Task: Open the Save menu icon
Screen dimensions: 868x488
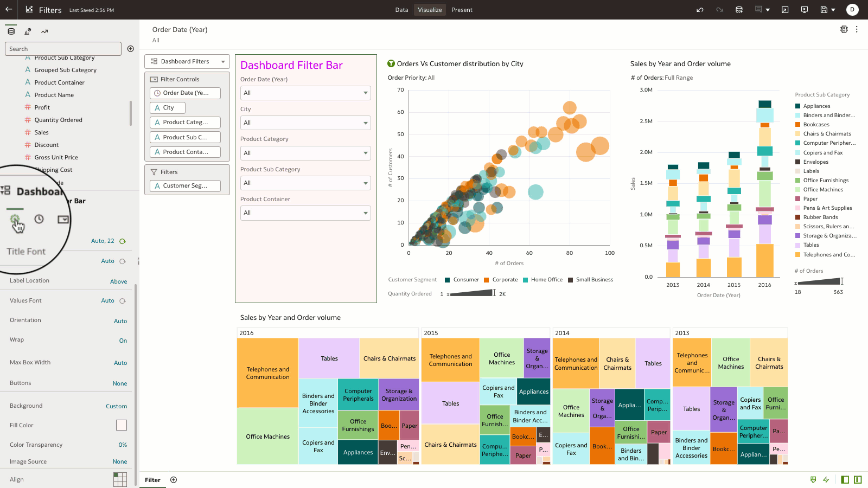Action: click(x=826, y=9)
